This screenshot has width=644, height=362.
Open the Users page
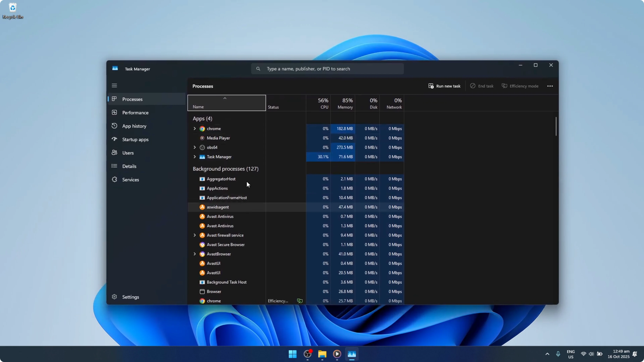tap(147, 153)
